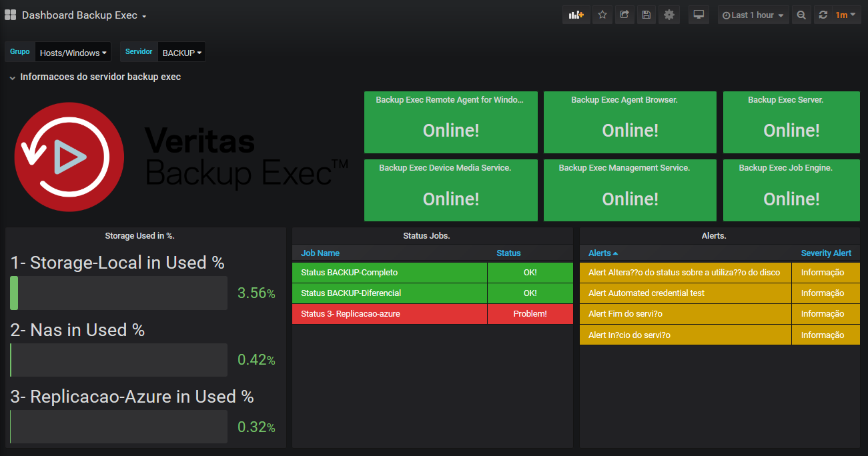This screenshot has width=868, height=456.
Task: Select the Status 3- Replicacao-azure Problem row
Action: click(432, 314)
